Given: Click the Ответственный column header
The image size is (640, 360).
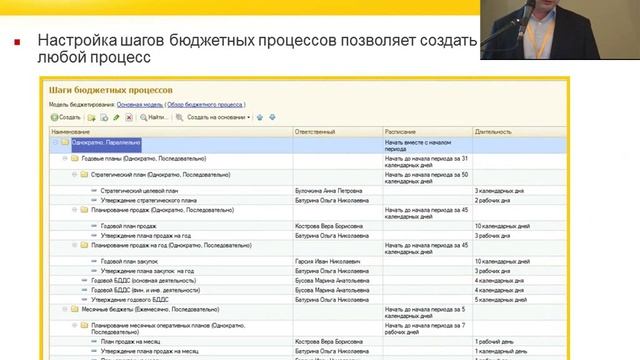Looking at the screenshot, I should tap(338, 132).
